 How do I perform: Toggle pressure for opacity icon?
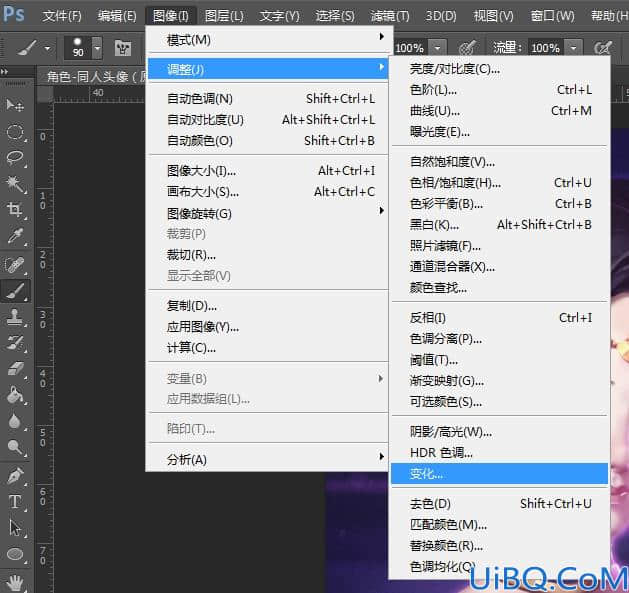pyautogui.click(x=467, y=48)
